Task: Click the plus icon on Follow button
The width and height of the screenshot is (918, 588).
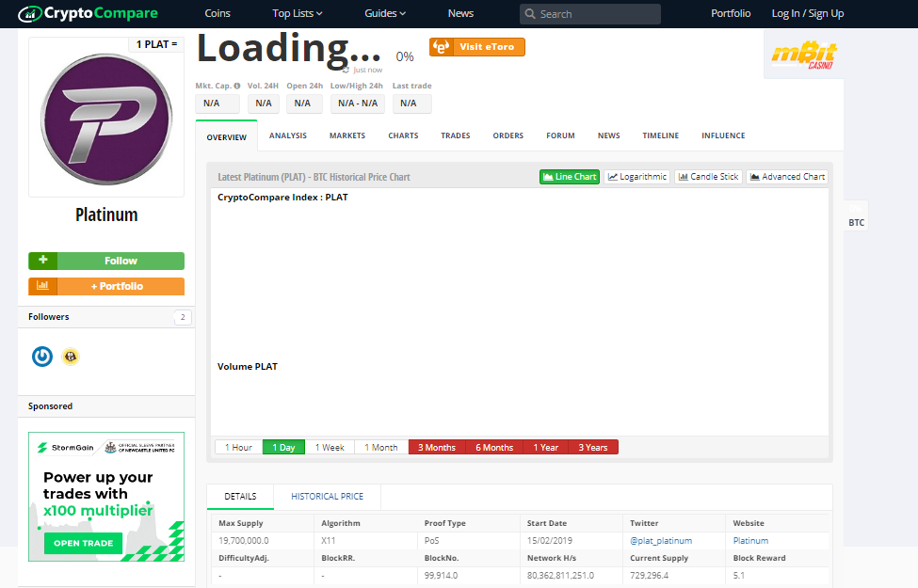Action: [x=42, y=261]
